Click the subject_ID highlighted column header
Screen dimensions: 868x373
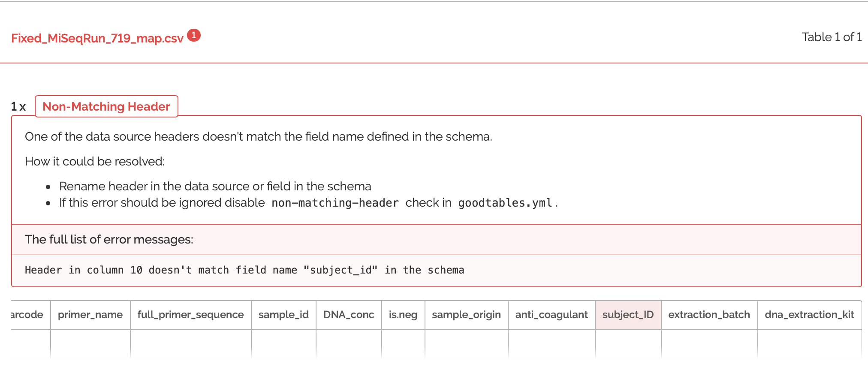pos(628,315)
